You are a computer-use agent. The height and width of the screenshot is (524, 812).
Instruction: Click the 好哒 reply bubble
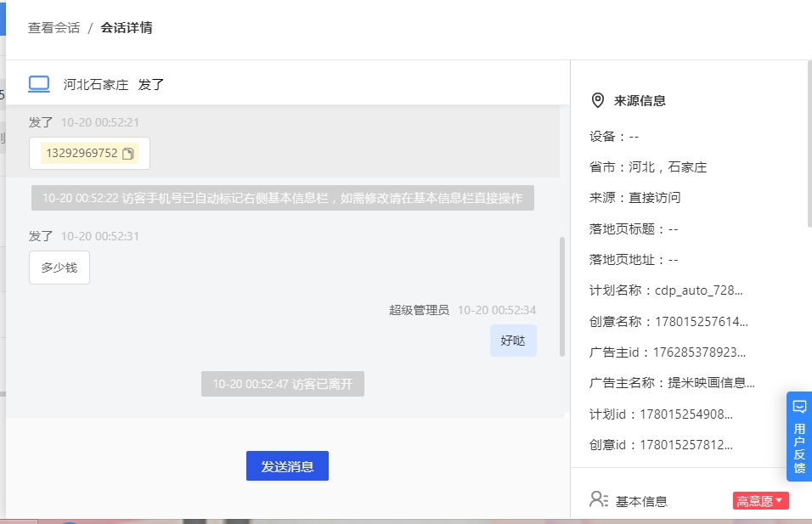513,341
